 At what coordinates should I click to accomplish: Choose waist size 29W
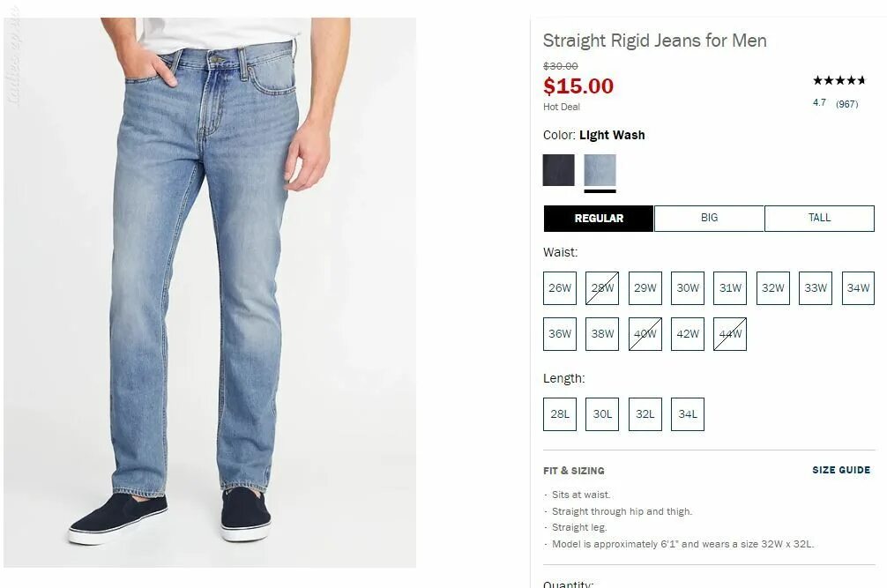coord(645,287)
